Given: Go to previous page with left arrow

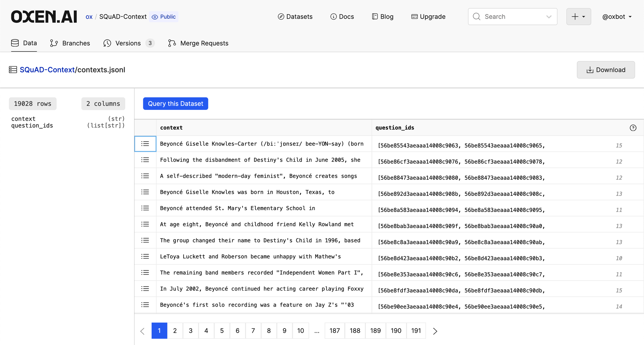Looking at the screenshot, I should [143, 331].
